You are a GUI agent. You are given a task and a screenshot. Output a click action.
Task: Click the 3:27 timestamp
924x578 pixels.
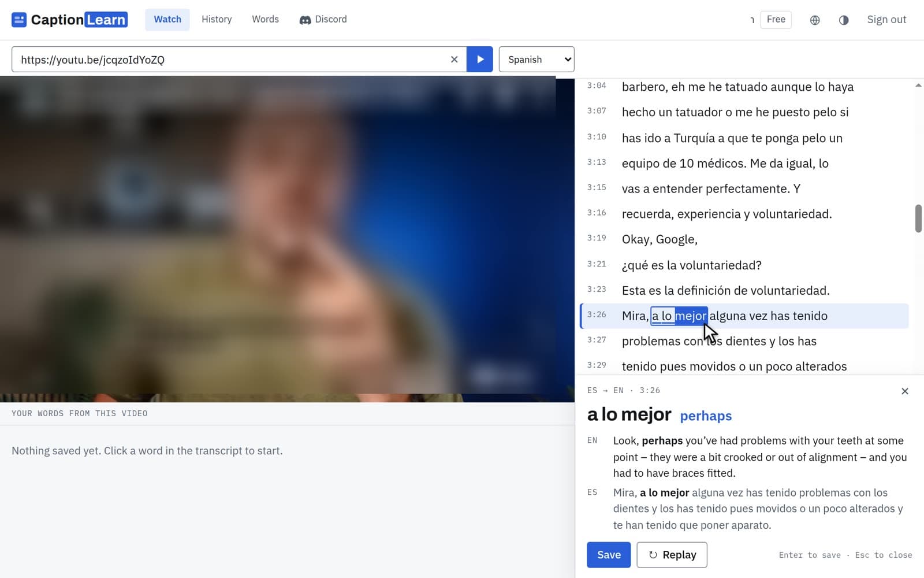pos(597,340)
